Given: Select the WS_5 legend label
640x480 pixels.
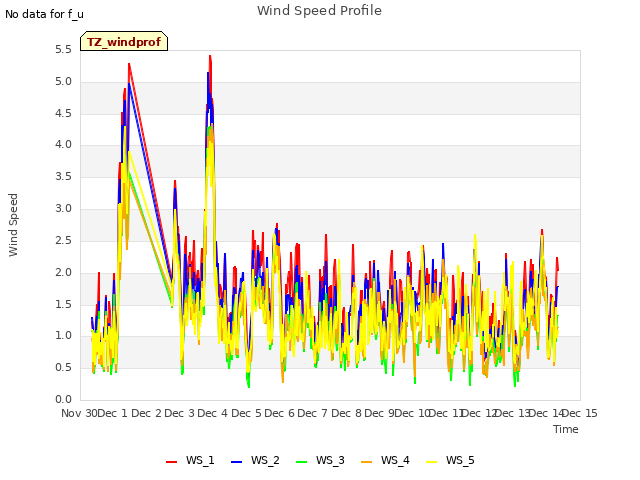Looking at the screenshot, I should click(x=460, y=460).
